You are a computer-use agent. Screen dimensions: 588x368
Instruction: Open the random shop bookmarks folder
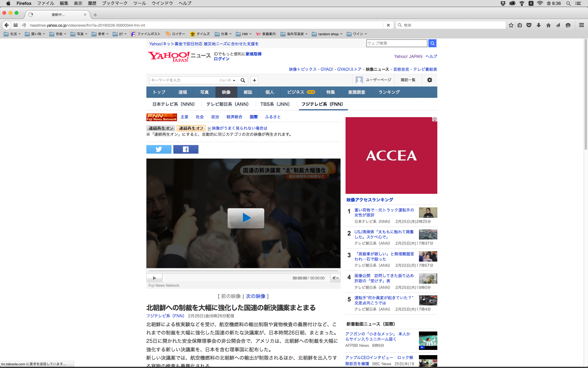click(327, 34)
